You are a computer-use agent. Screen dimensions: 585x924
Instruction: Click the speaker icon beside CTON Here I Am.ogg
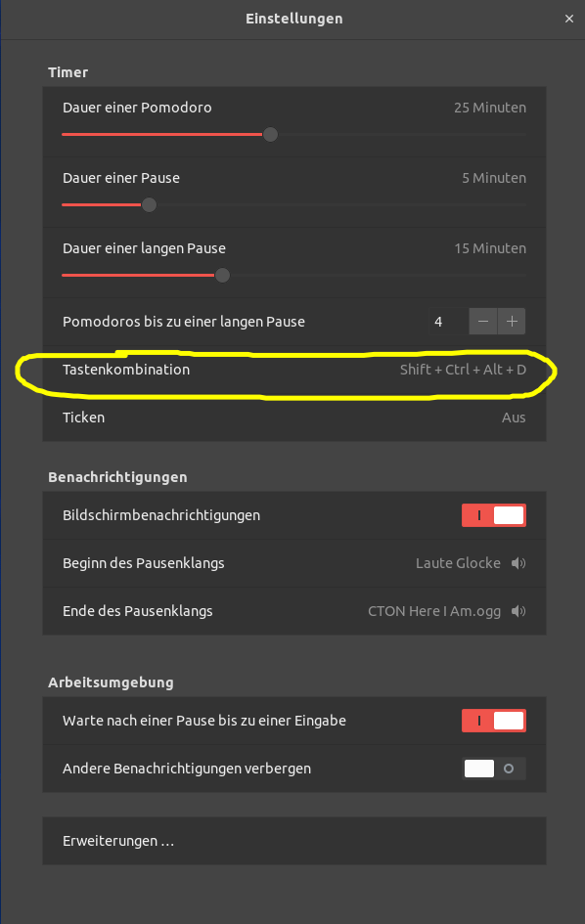pos(518,611)
